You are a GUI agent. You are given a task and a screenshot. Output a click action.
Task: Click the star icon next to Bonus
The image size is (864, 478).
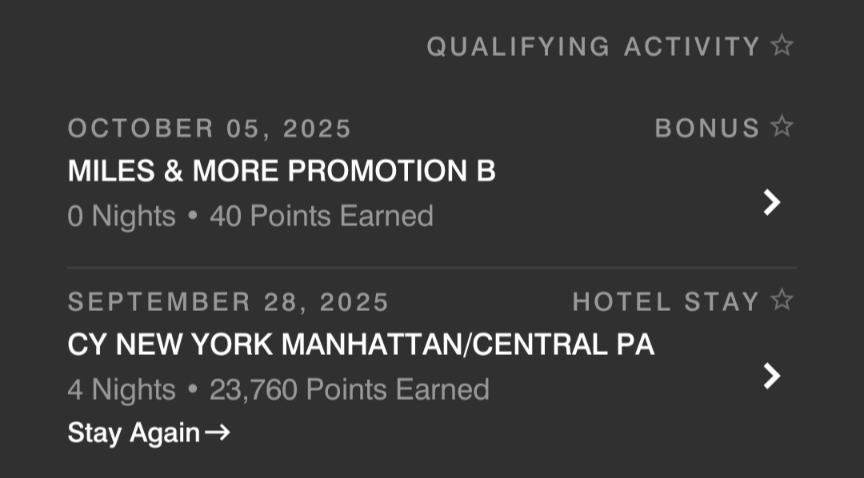(782, 127)
